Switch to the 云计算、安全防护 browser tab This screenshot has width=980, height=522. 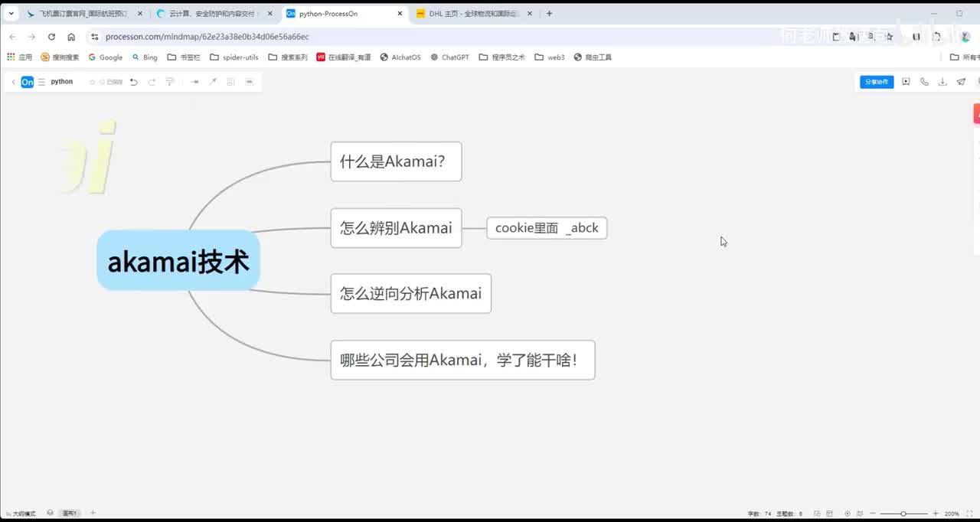(214, 14)
